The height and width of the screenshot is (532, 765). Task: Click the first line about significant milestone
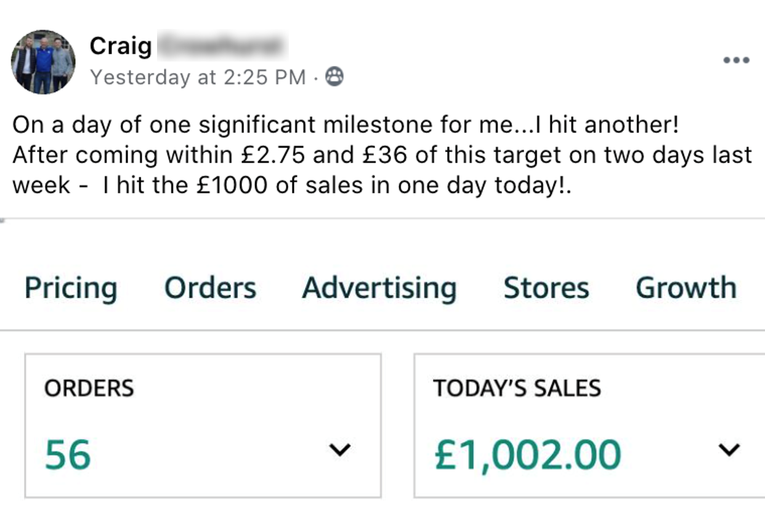(x=345, y=125)
